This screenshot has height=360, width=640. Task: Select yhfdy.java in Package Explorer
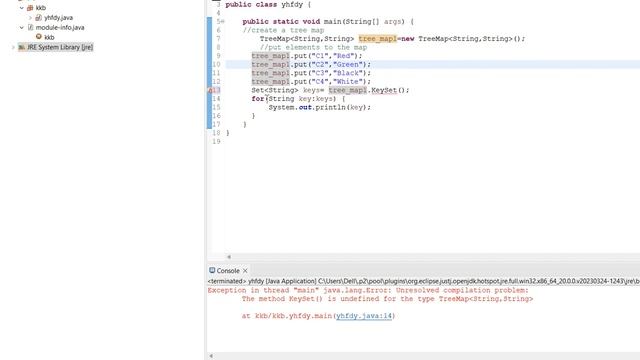pos(58,18)
